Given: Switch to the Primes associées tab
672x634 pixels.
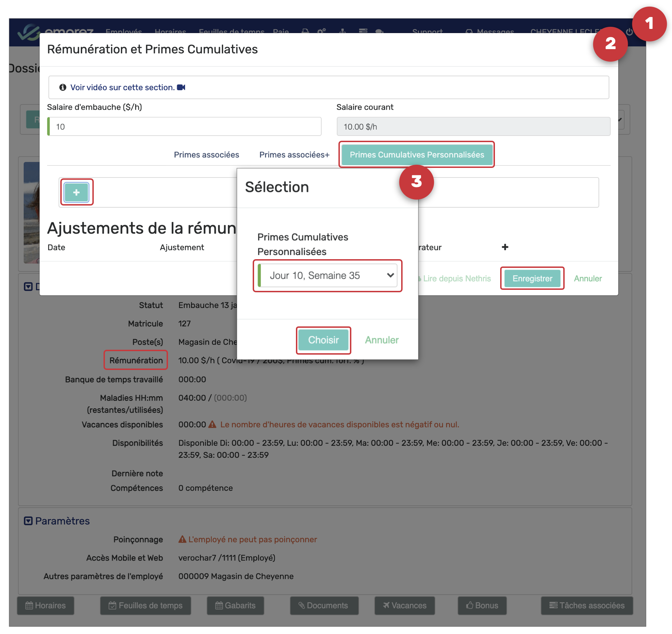Looking at the screenshot, I should coord(206,155).
